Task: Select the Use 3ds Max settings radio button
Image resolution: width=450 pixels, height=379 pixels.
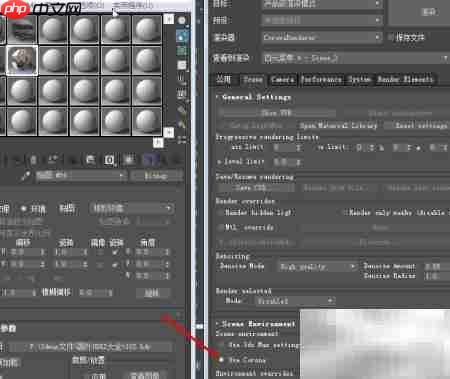Action: click(221, 345)
